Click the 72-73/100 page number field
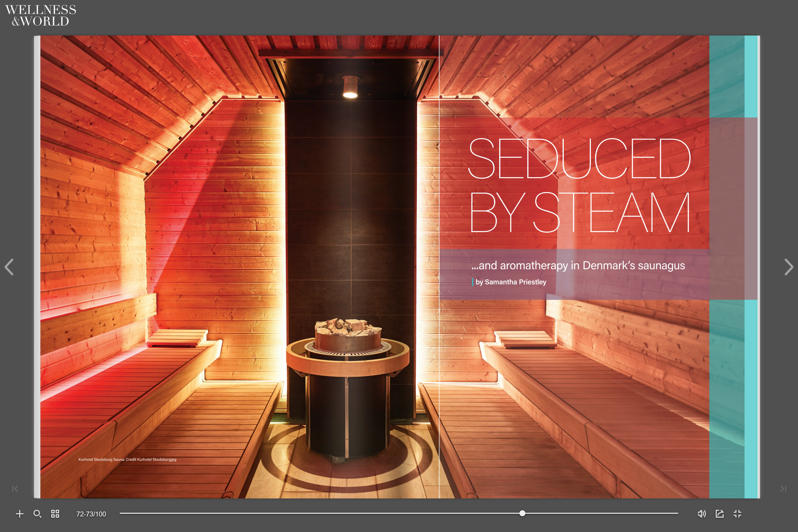The image size is (798, 532). point(91,514)
